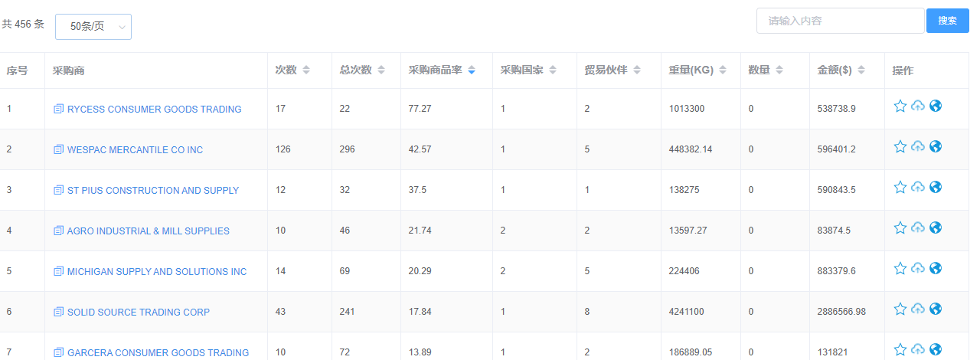Screen dimensions: 980x360
Task: Copy icon beside ST PIUS CONSTRUCTION AND SUPPLY
Action: tap(58, 190)
